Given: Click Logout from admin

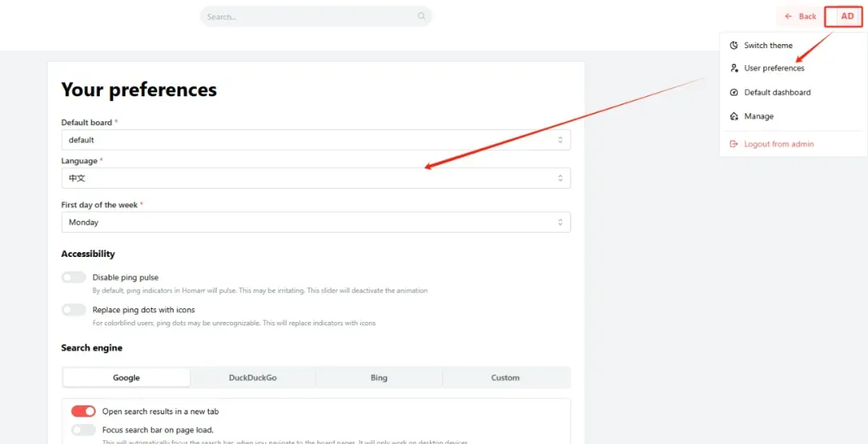Looking at the screenshot, I should [x=779, y=145].
